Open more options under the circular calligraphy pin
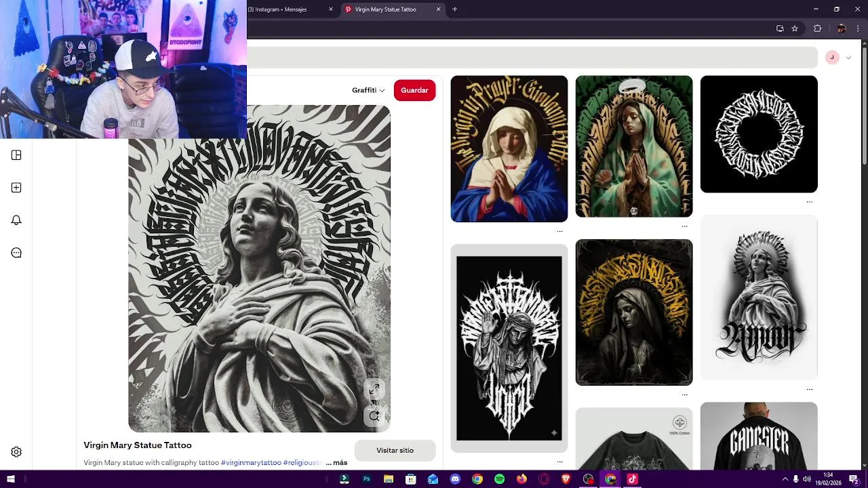 809,202
